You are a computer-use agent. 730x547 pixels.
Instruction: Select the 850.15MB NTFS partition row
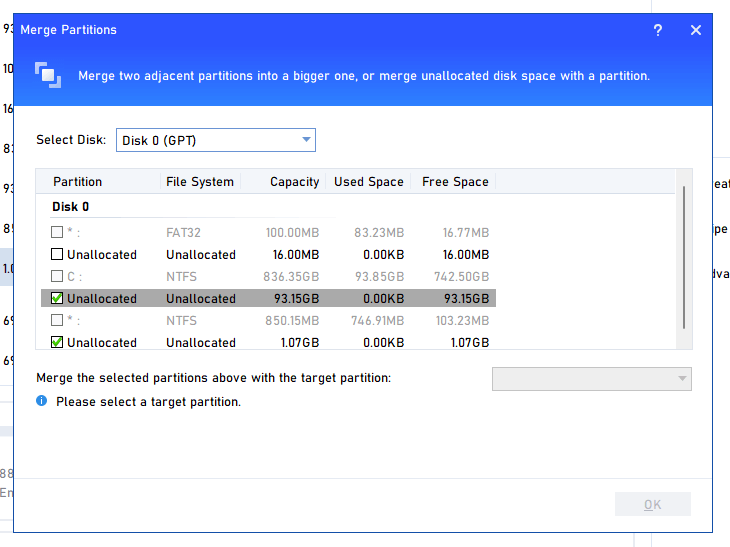click(x=268, y=321)
